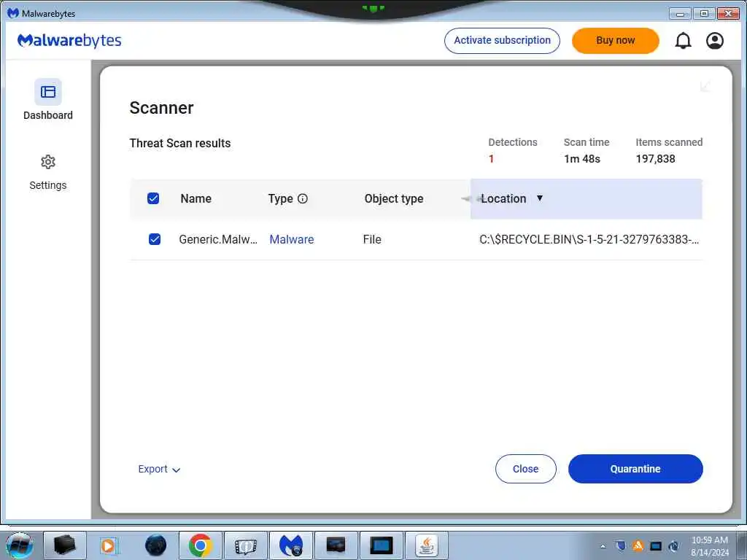This screenshot has height=560, width=747.
Task: Click the C:\$RECYCLE.BIN location path
Action: [x=589, y=239]
